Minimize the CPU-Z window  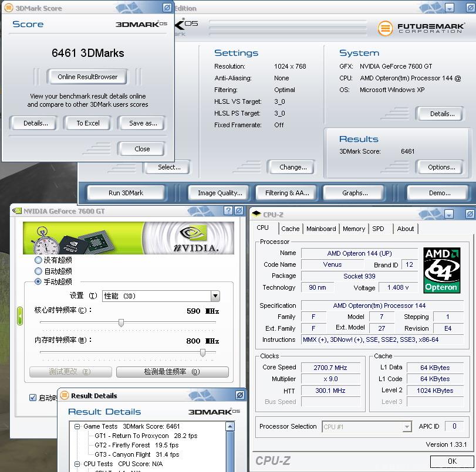click(x=449, y=214)
